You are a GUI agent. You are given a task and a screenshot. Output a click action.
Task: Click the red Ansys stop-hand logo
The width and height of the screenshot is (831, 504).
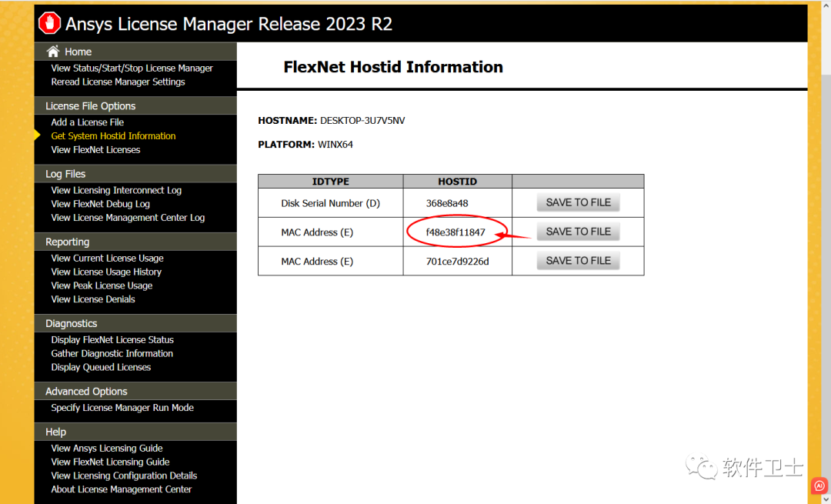point(50,23)
